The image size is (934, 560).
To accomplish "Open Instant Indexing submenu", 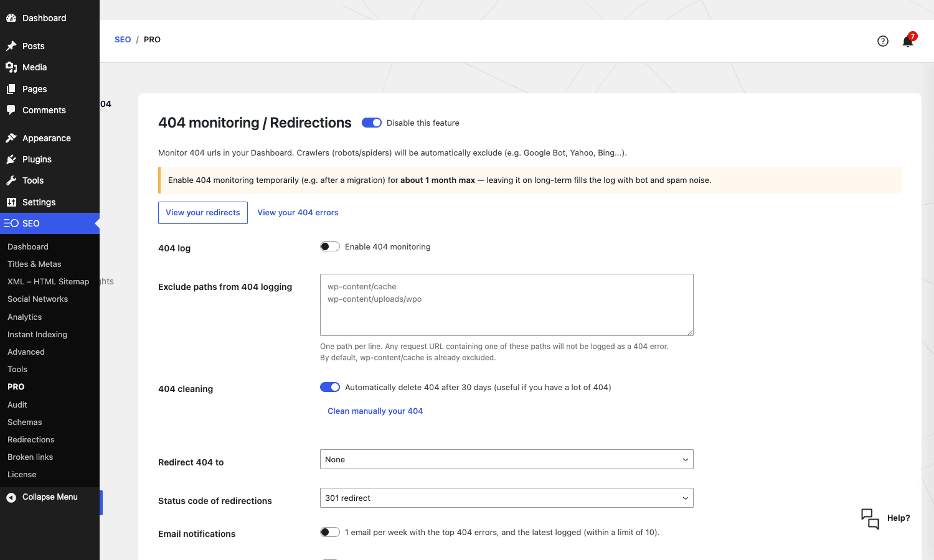I will click(37, 335).
